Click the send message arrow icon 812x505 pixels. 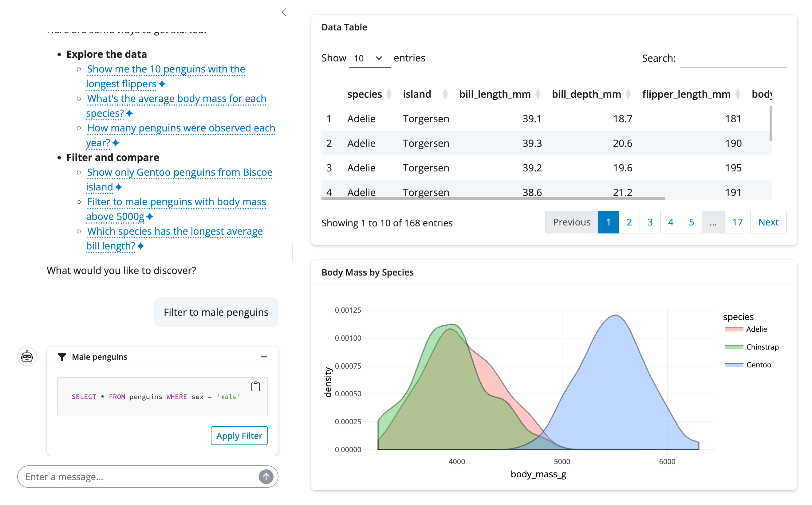pyautogui.click(x=266, y=477)
